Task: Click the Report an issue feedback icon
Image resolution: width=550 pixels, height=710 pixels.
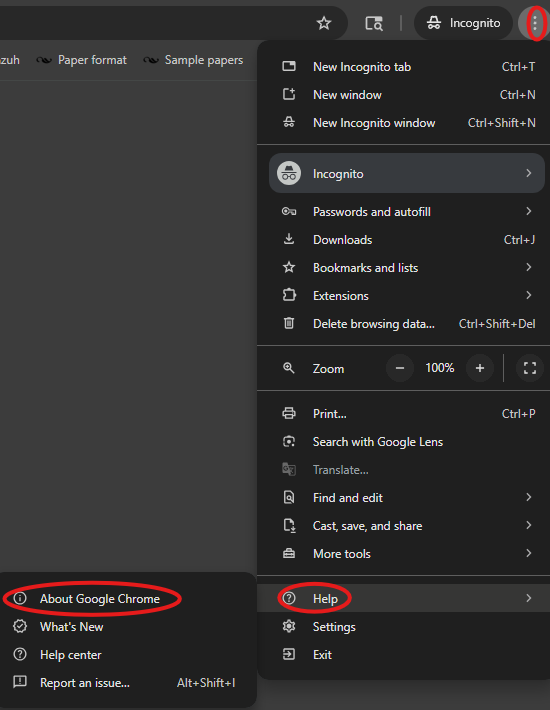Action: 20,681
